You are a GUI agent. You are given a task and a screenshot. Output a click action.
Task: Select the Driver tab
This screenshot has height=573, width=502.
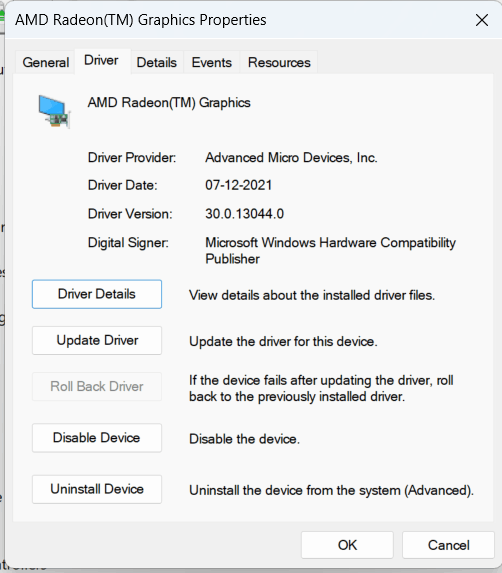[101, 61]
